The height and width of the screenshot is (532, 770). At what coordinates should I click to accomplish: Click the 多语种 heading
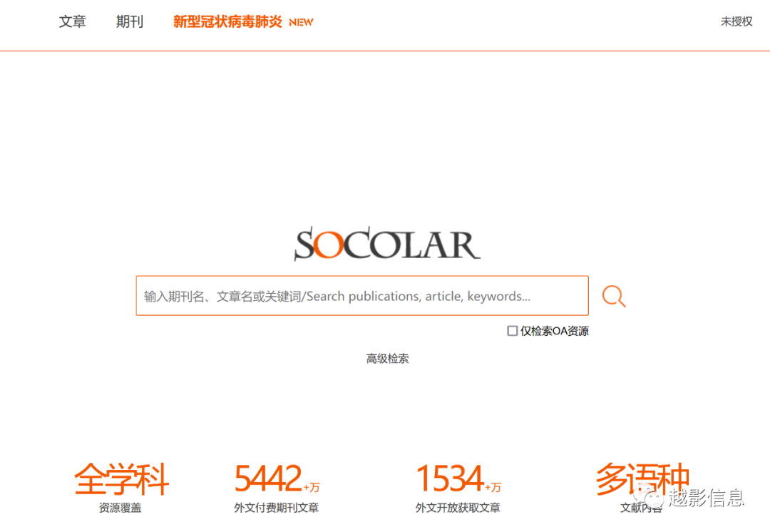(x=643, y=479)
